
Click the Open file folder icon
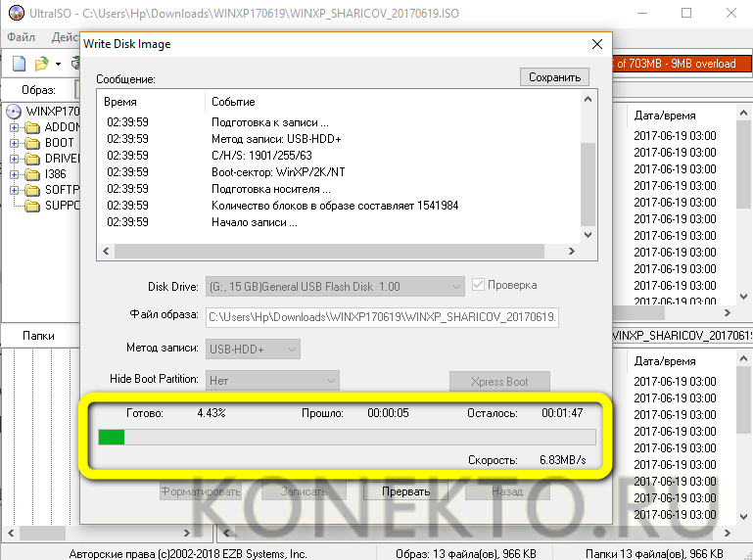42,63
